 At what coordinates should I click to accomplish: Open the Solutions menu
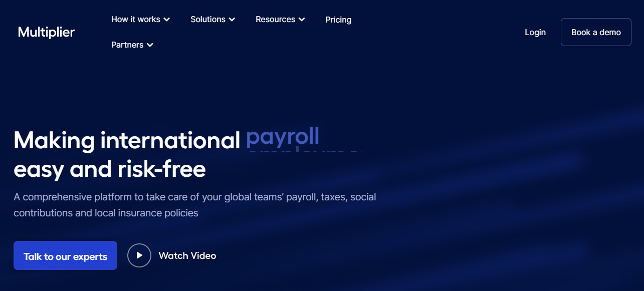213,20
